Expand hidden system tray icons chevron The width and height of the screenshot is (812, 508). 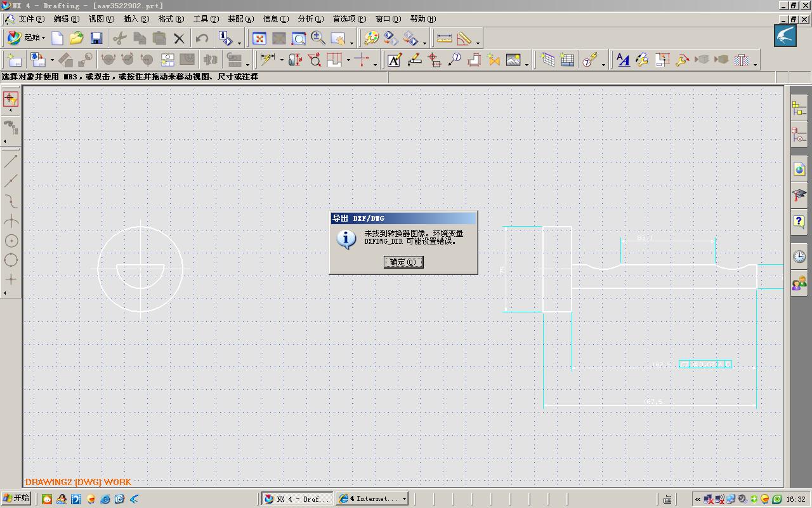[698, 499]
